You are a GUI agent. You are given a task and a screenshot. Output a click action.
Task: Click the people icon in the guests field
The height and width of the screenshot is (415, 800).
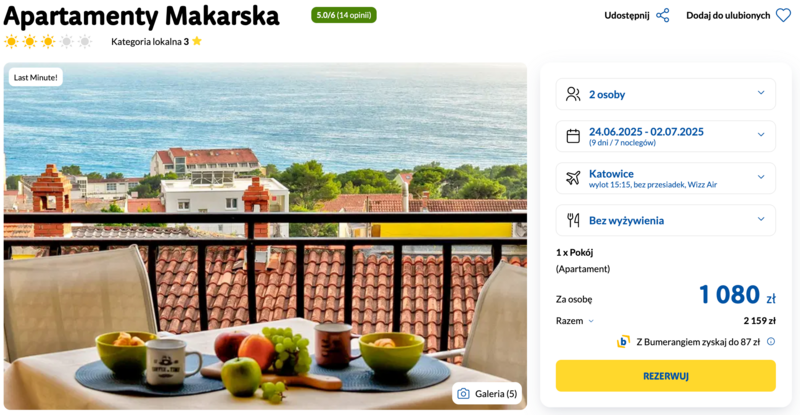573,94
